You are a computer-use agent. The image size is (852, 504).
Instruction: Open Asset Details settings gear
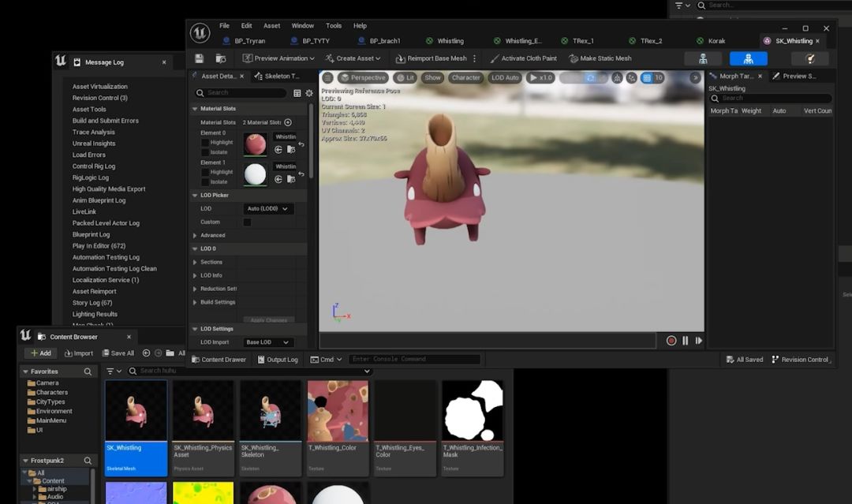(x=309, y=93)
